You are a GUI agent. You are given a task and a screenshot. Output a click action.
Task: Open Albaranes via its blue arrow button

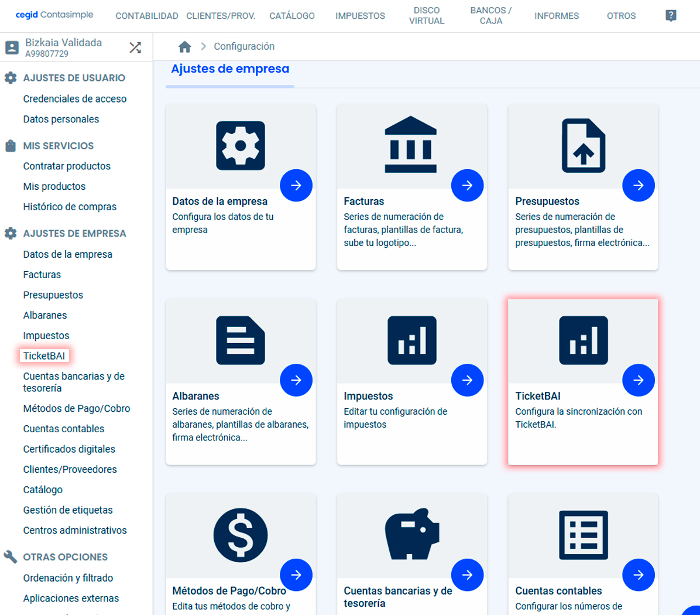click(x=296, y=380)
